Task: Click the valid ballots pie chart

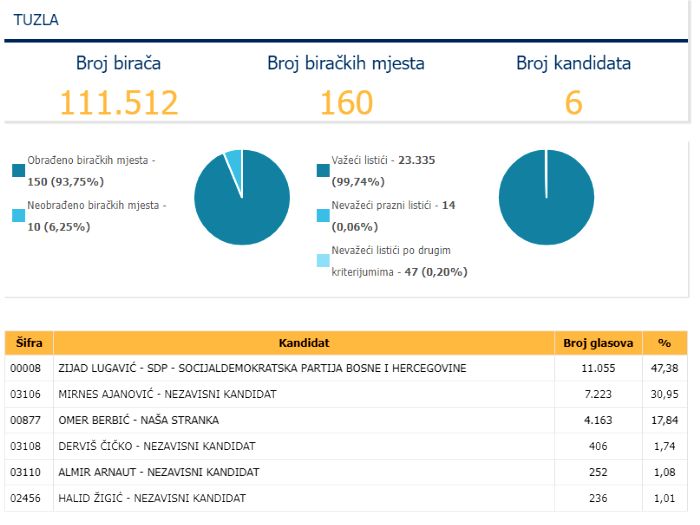Action: point(546,197)
